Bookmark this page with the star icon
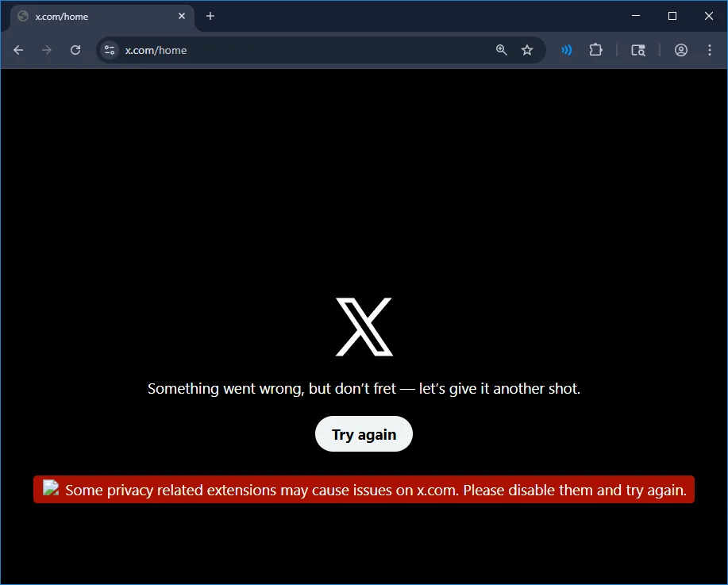The image size is (728, 585). (527, 49)
